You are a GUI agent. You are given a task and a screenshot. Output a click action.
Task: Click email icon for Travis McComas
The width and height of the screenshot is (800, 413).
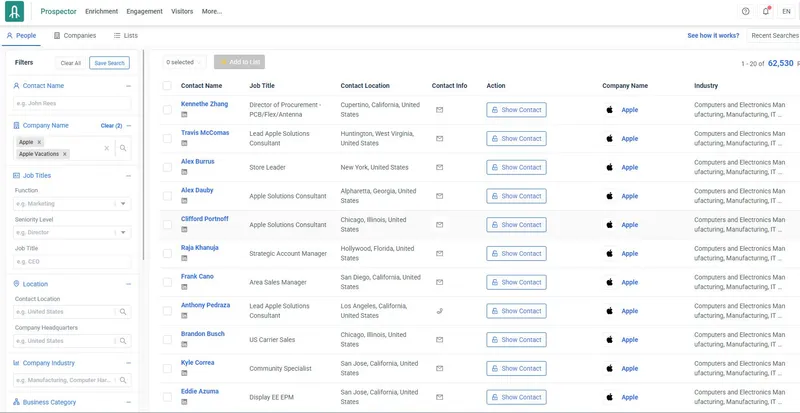pos(439,138)
